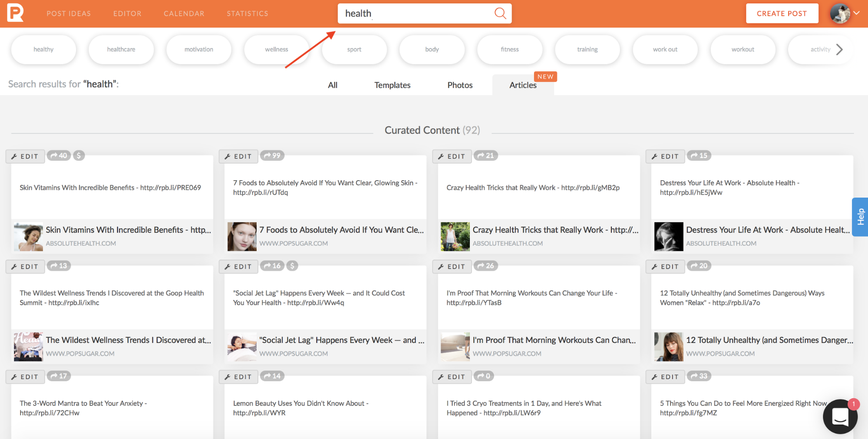Show more keyword suggestions with right chevron
868x439 pixels.
pos(839,50)
